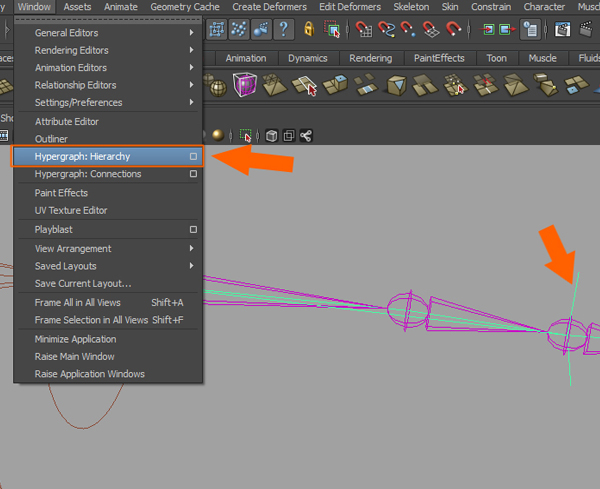Screen dimensions: 600x489
Task: Toggle the padlock lock selection icon
Action: [309, 29]
